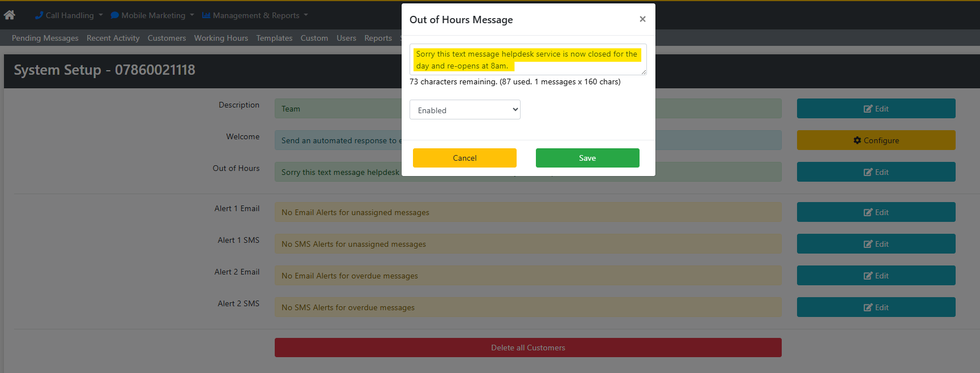Screen dimensions: 980x373
Task: Open Management & Reports dropdown
Action: pyautogui.click(x=255, y=15)
